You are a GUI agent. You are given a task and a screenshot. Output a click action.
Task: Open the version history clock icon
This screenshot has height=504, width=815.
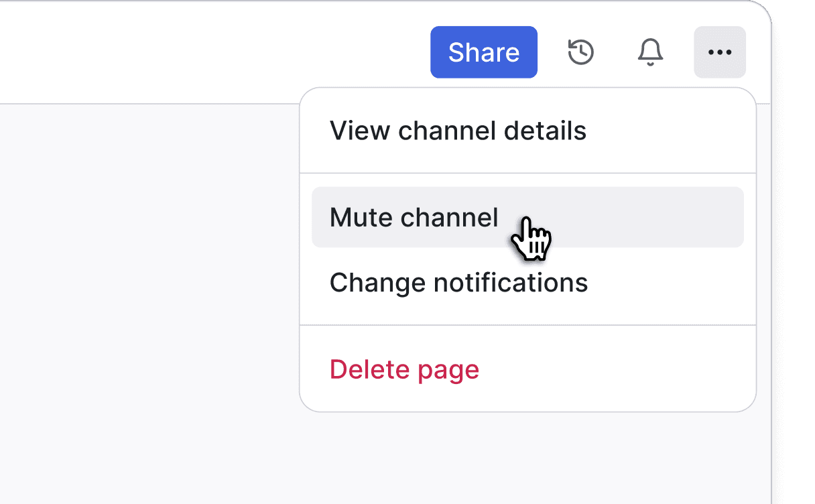coord(580,52)
